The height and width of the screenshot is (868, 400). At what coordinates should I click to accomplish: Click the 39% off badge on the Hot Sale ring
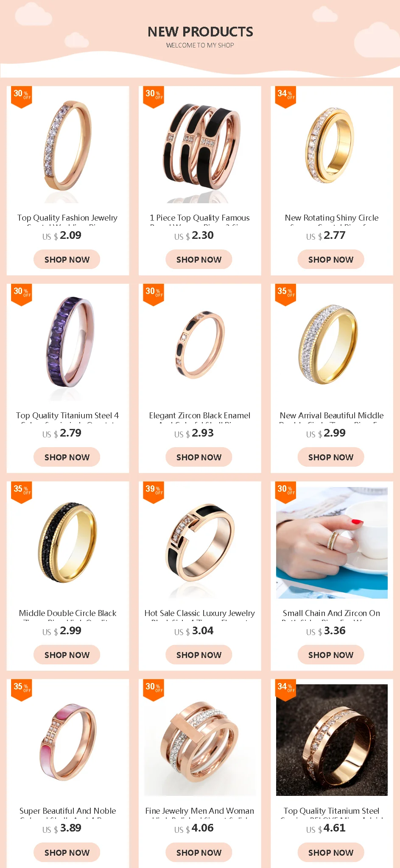(154, 492)
